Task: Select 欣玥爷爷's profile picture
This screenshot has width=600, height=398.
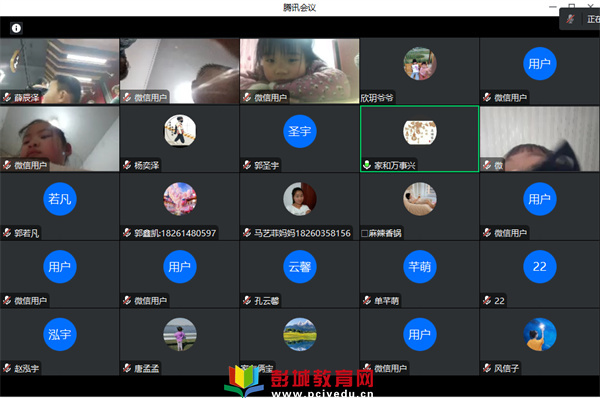Action: pos(420,64)
